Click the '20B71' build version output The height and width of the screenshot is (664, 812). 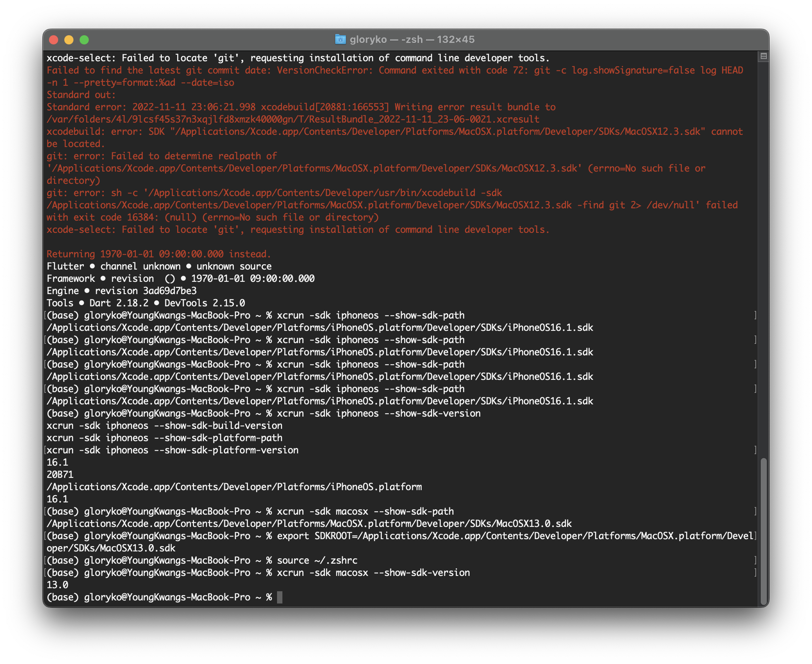point(60,474)
